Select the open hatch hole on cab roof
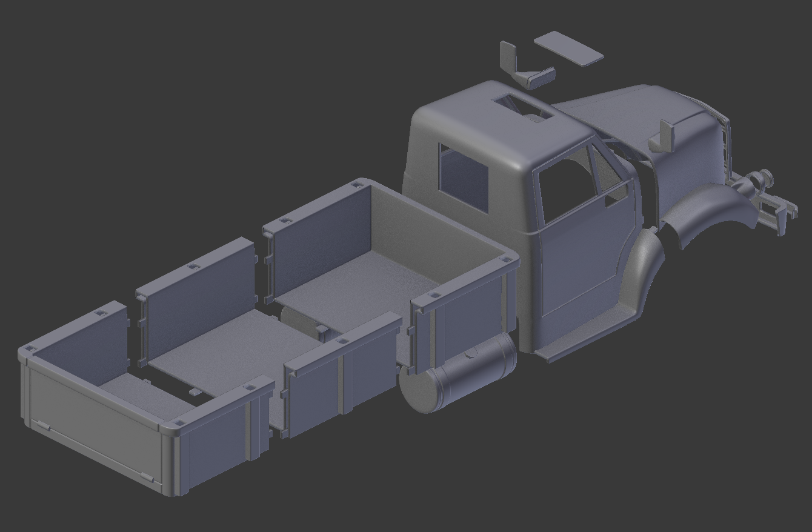Image resolution: width=812 pixels, height=532 pixels. (x=522, y=107)
